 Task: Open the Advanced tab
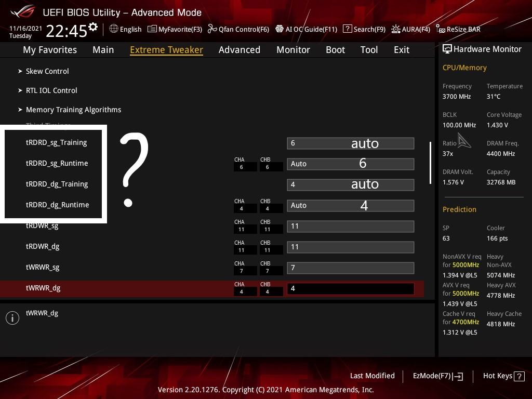[240, 50]
